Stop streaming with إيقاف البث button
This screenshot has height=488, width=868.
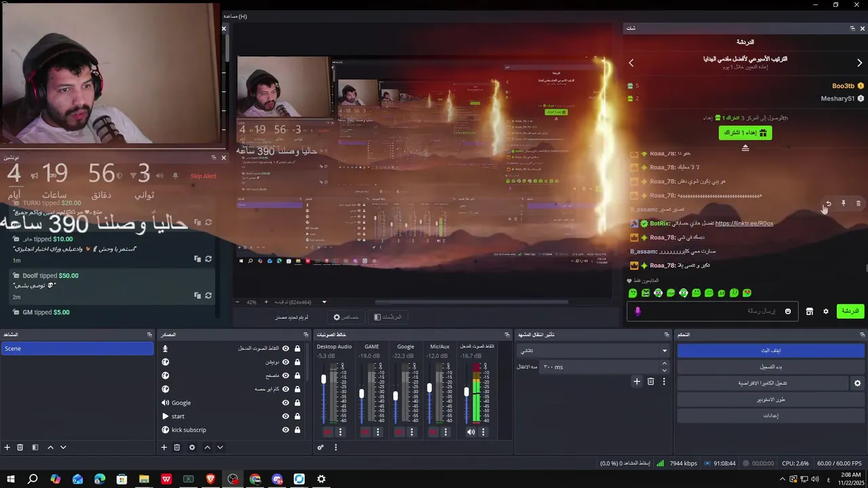coord(770,350)
